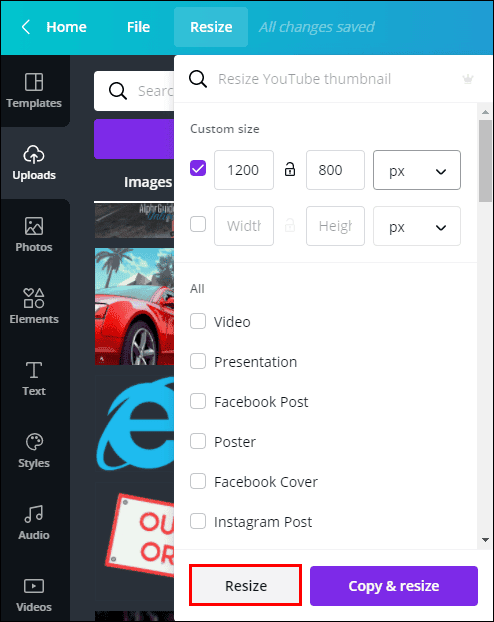Open the Photos panel icon

(x=34, y=227)
